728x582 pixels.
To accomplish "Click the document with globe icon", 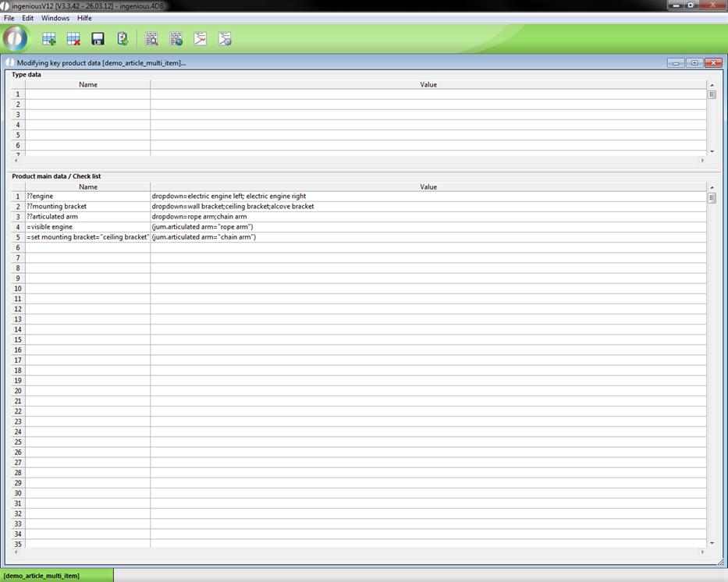I will point(176,39).
